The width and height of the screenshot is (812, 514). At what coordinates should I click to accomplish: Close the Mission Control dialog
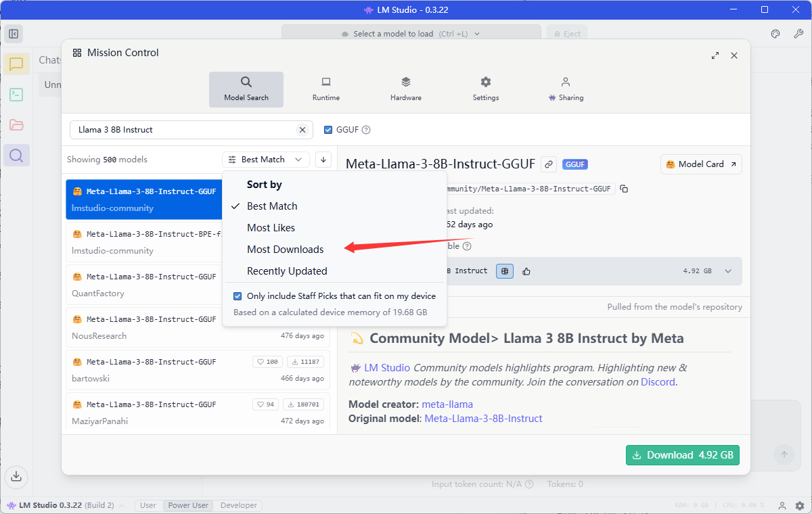734,55
